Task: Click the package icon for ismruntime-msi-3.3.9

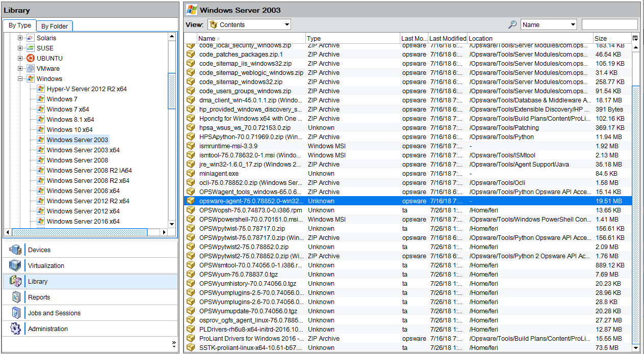Action: [x=191, y=146]
